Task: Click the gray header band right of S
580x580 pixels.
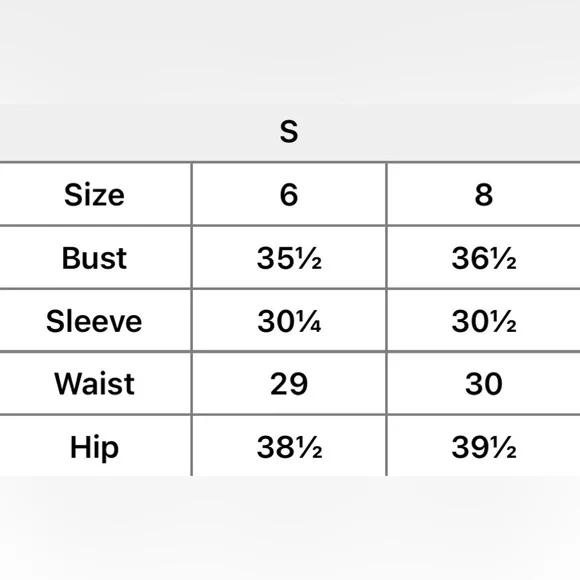Action: pyautogui.click(x=440, y=132)
